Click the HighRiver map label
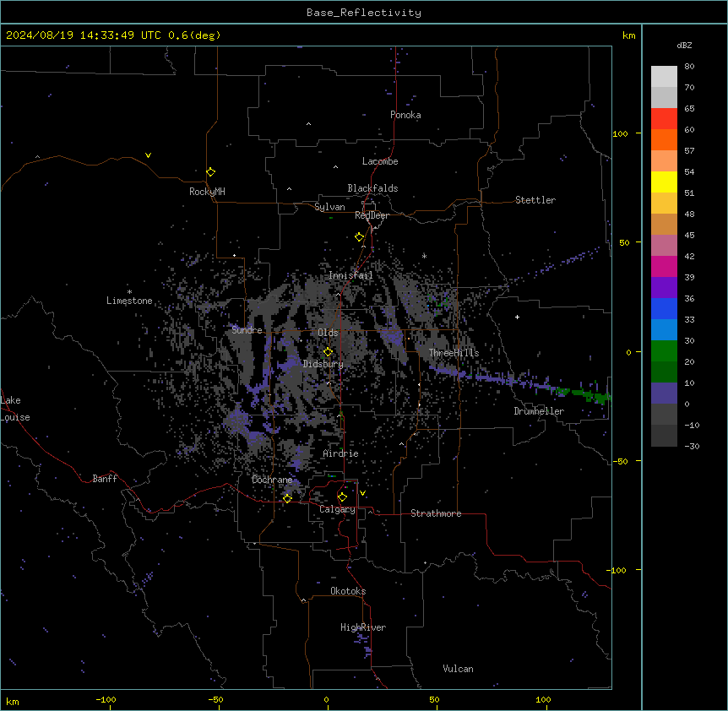Screen dimensions: 728x711 (x=363, y=627)
